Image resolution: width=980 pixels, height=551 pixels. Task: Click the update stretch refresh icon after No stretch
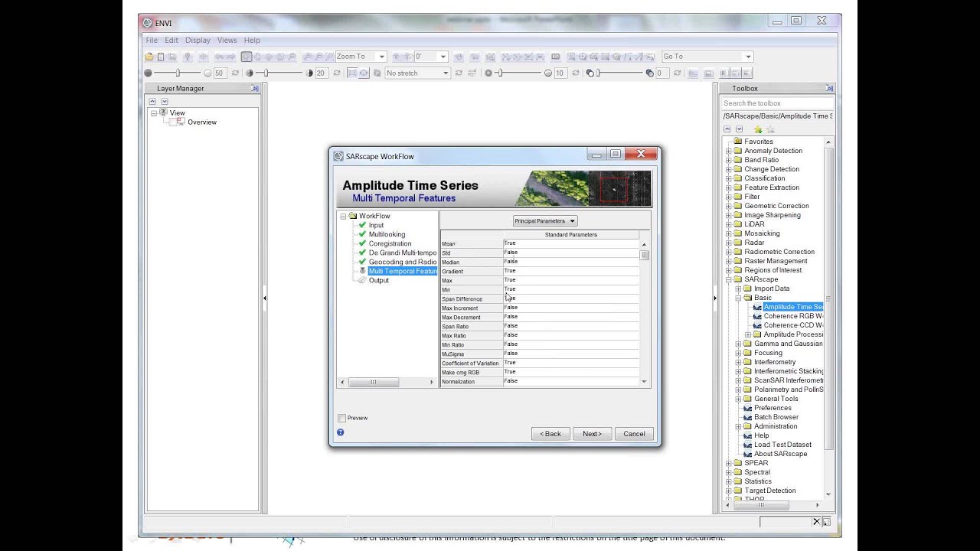pos(459,73)
